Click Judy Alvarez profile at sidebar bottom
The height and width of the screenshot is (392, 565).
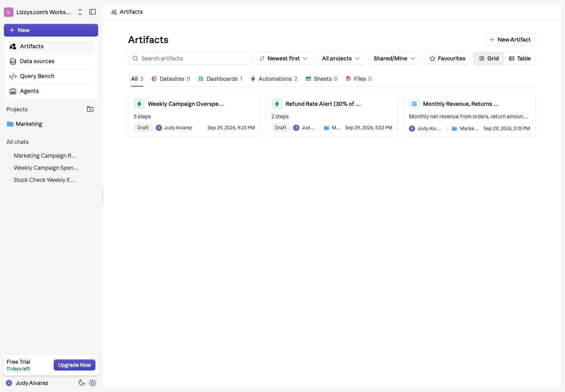tap(27, 383)
